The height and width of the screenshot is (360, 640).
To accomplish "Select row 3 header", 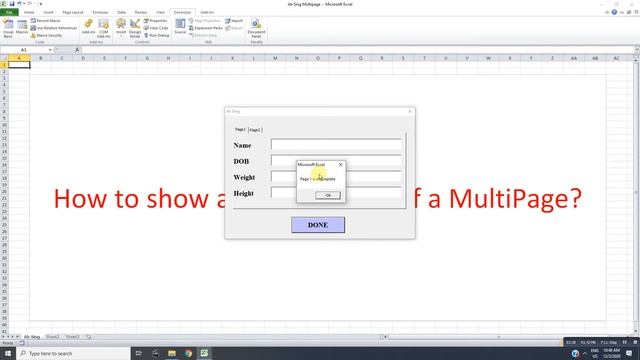I will [x=4, y=78].
